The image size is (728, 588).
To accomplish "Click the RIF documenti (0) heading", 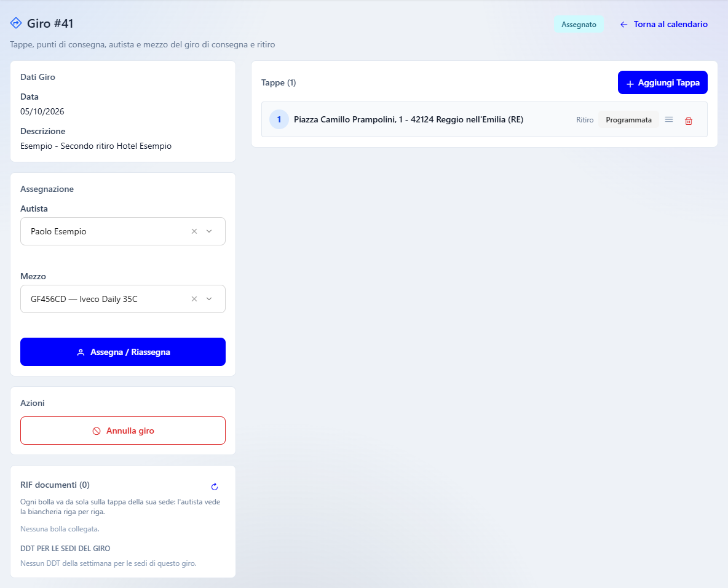I will point(55,485).
